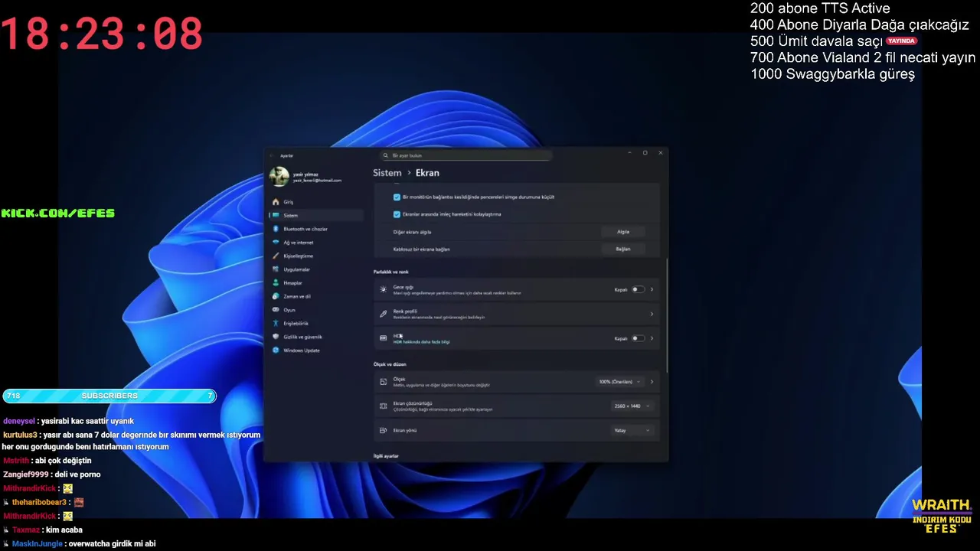Click theharibobear3's chat emote
The width and height of the screenshot is (980, 551).
(x=79, y=502)
